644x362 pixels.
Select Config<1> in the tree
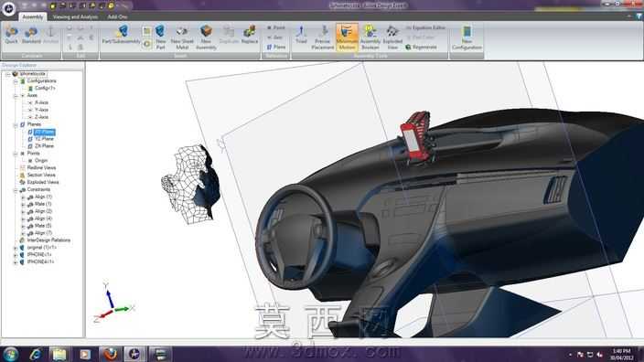pyautogui.click(x=44, y=89)
